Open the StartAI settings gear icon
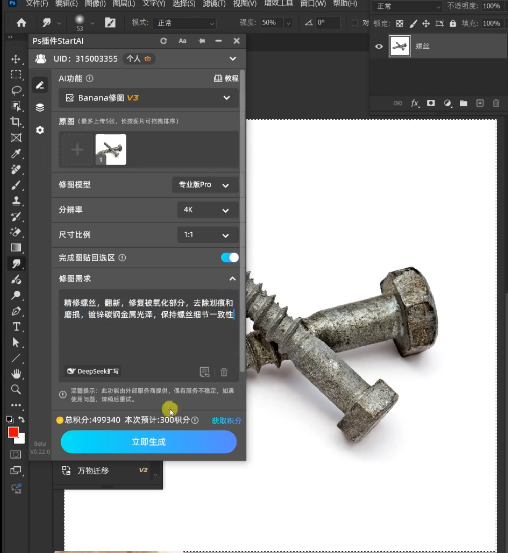The height and width of the screenshot is (553, 508). coord(40,130)
